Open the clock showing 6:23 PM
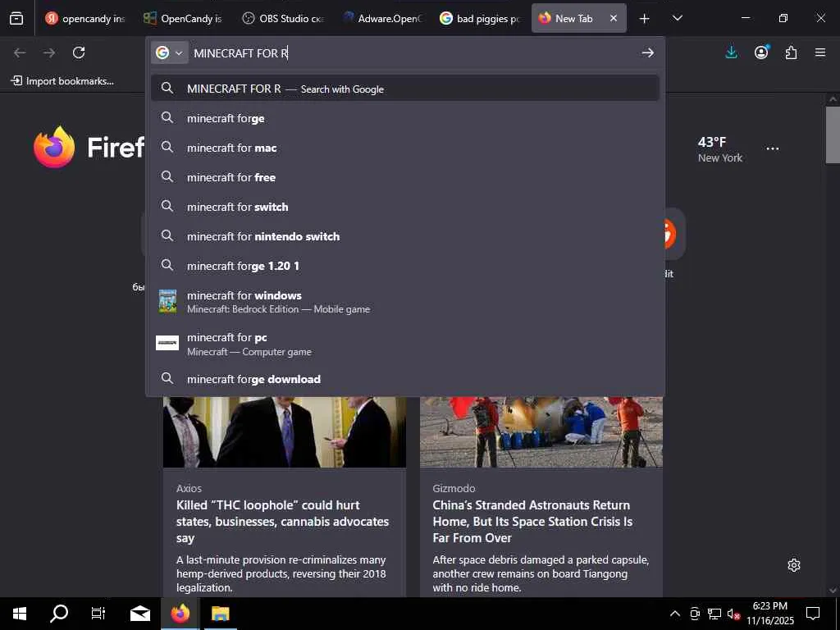This screenshot has height=630, width=840. [x=769, y=614]
